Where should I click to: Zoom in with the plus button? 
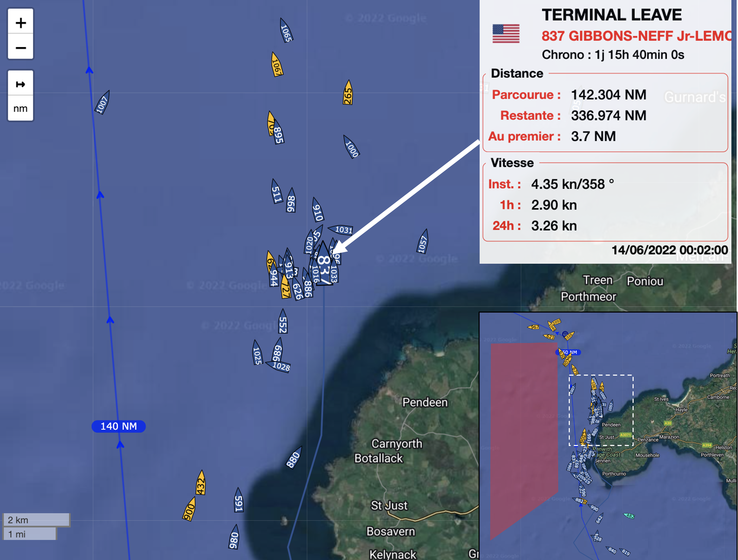[20, 23]
